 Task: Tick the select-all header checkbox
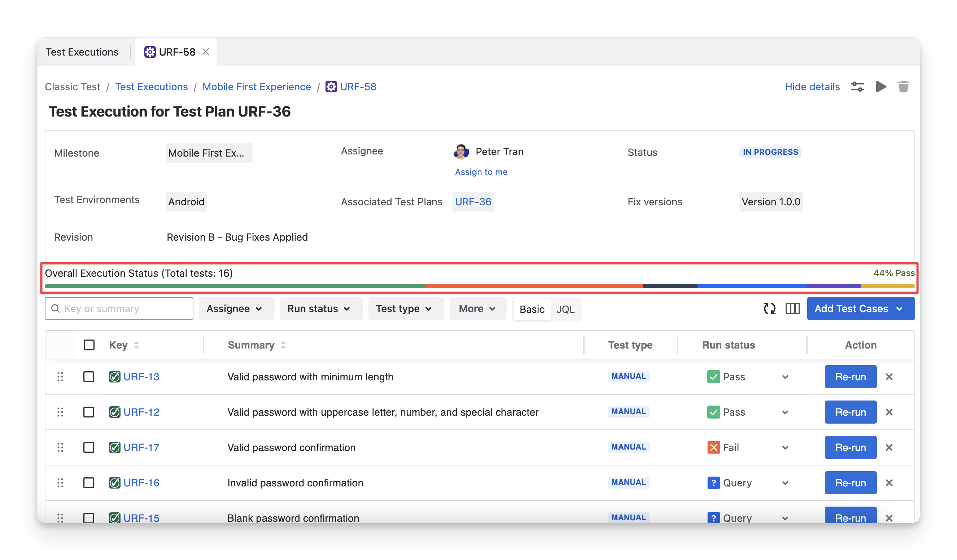[x=89, y=345]
